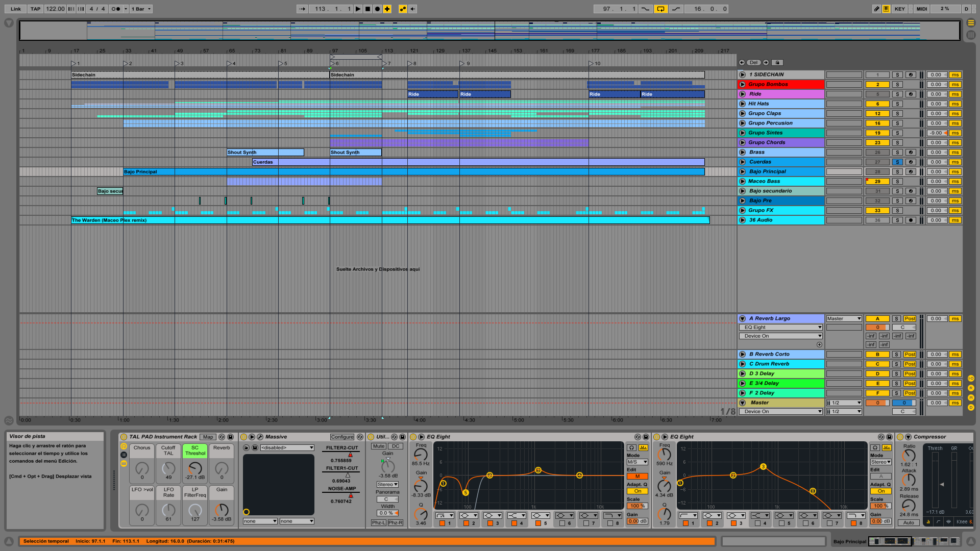Select the Shout Synth clip at bar 65
This screenshot has height=551, width=980.
pyautogui.click(x=265, y=152)
